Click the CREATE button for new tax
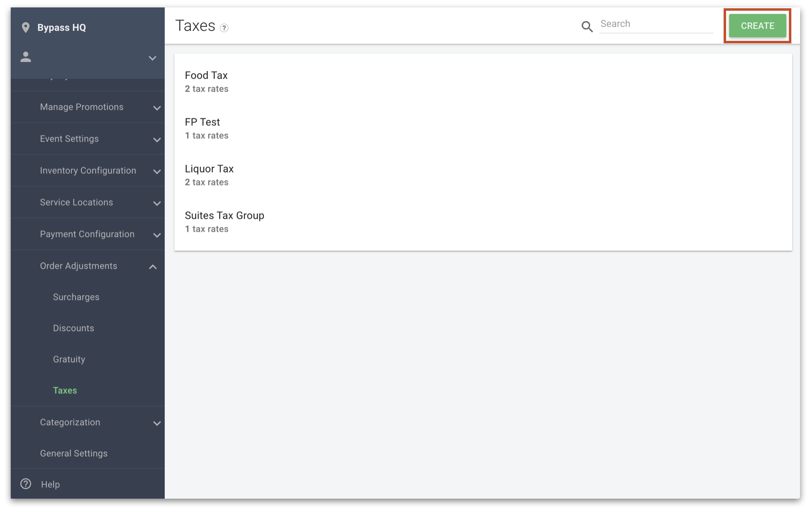Image resolution: width=812 pixels, height=516 pixels. click(758, 26)
